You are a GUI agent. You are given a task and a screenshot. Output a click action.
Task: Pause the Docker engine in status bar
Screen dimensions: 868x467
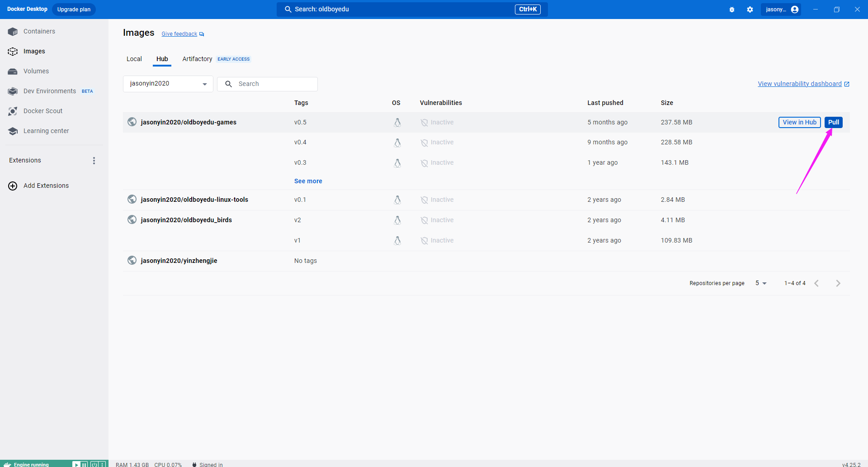click(84, 464)
